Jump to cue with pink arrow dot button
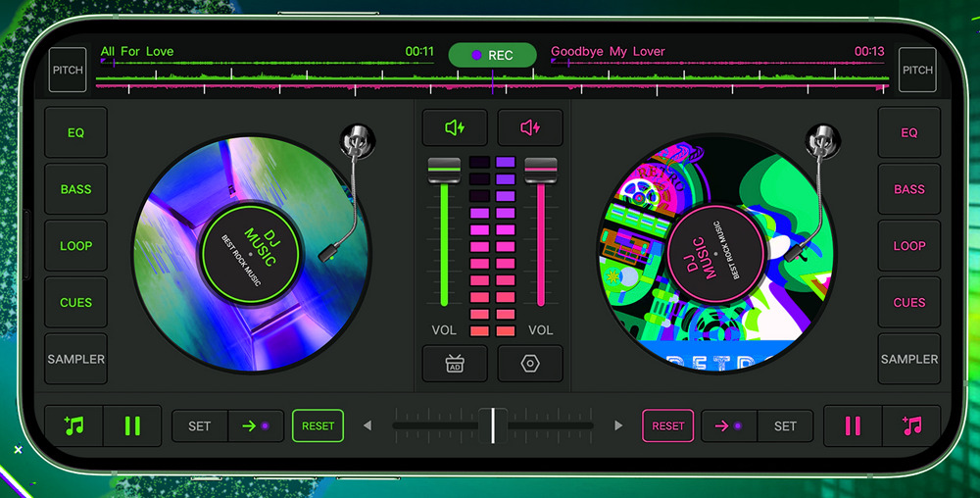Viewport: 980px width, 498px height. click(729, 426)
